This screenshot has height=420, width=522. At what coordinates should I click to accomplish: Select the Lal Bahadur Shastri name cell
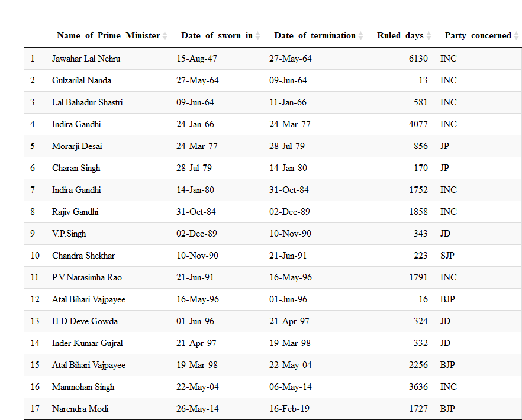(x=88, y=102)
